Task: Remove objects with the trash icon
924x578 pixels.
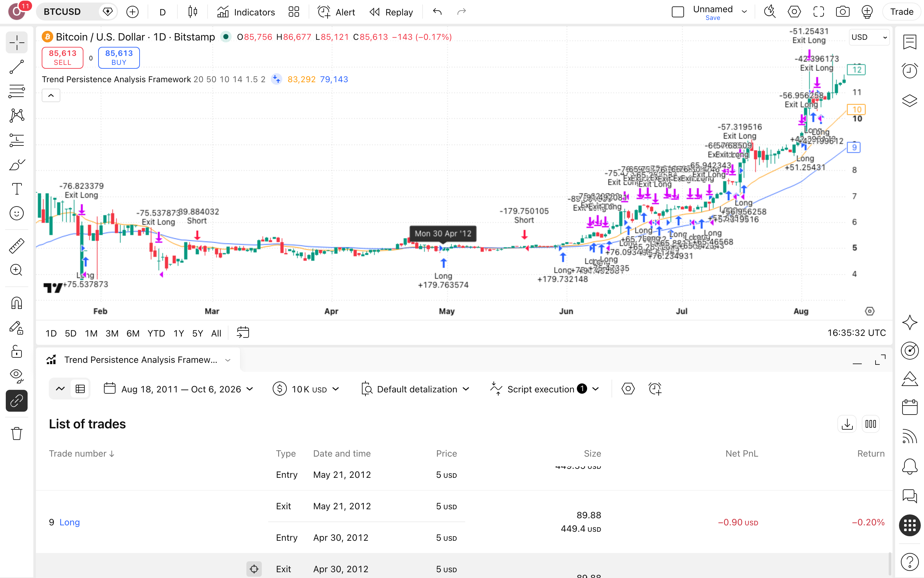Action: pos(16,433)
